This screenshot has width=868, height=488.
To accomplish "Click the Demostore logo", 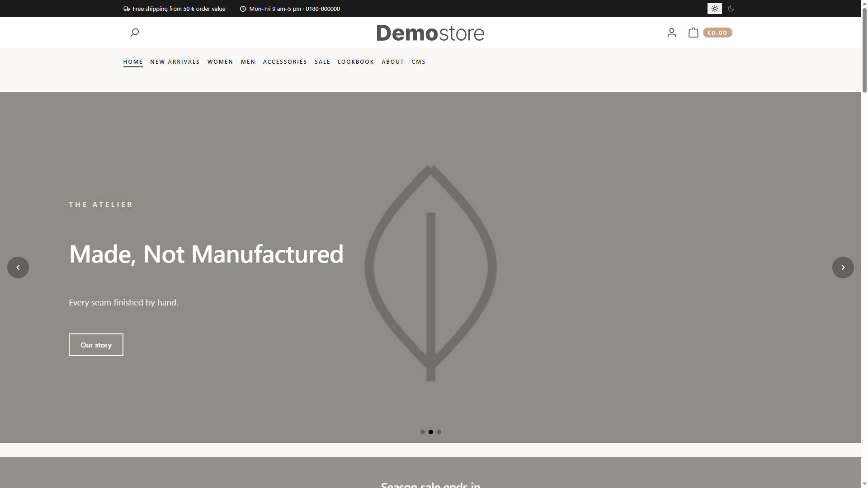I will (x=430, y=33).
